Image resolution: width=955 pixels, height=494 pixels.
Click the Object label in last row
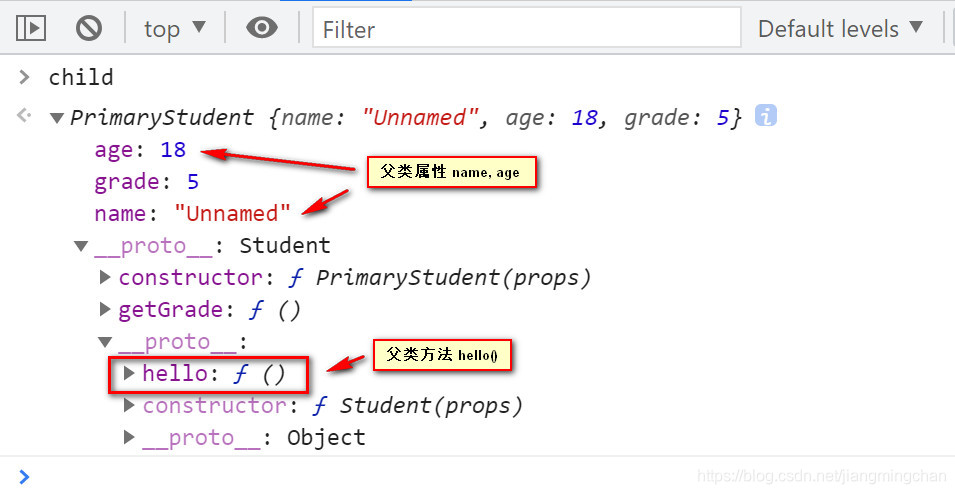(x=326, y=437)
